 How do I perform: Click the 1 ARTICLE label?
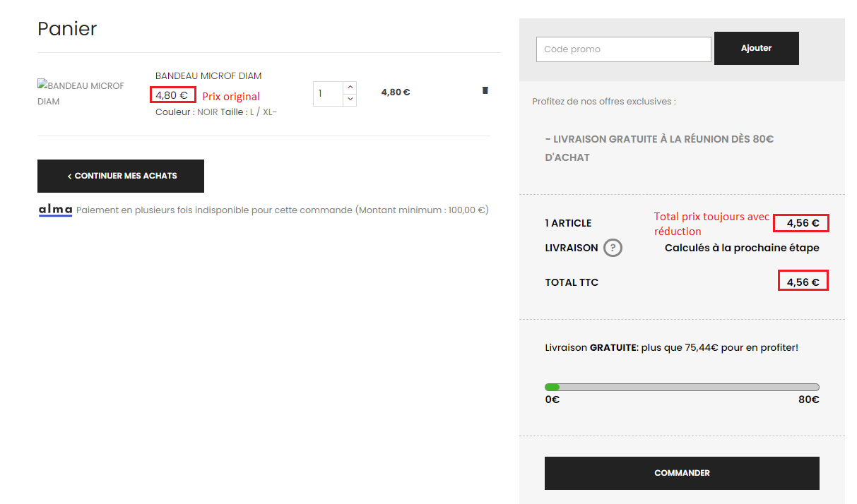point(568,223)
